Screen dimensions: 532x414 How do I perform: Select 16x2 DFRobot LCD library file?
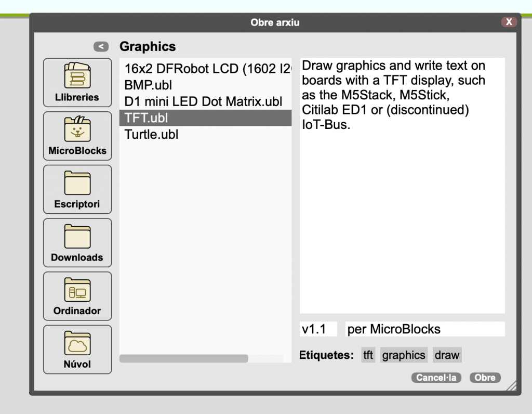click(x=205, y=69)
